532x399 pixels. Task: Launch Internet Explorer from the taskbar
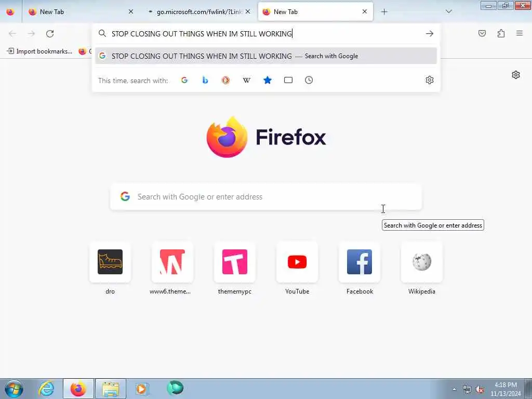point(47,389)
